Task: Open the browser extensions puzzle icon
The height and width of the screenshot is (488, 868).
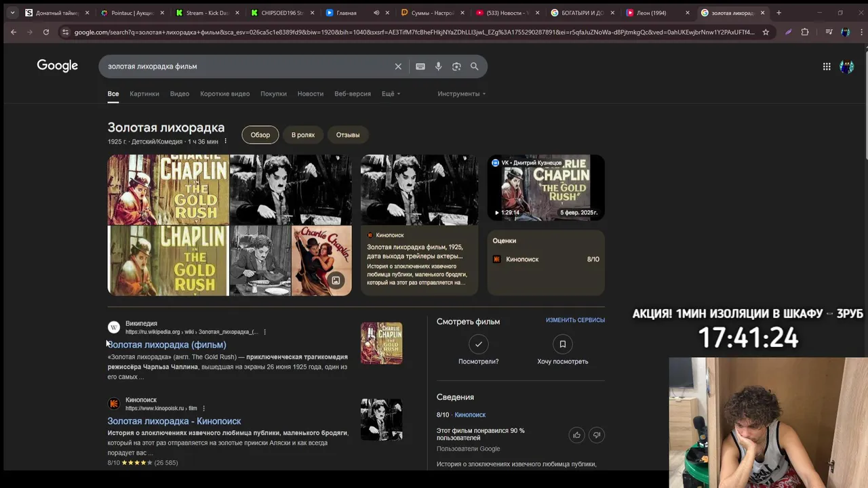Action: [x=805, y=32]
